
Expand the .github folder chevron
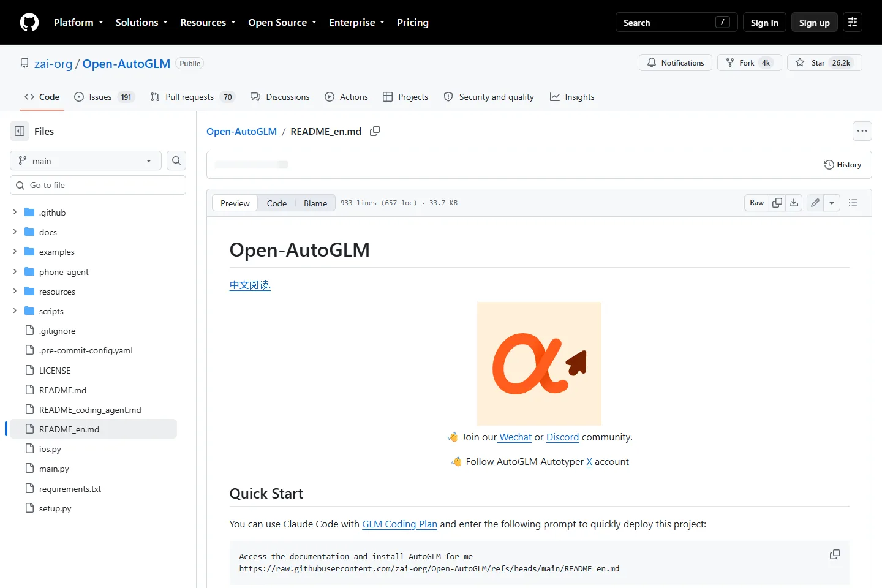[15, 212]
